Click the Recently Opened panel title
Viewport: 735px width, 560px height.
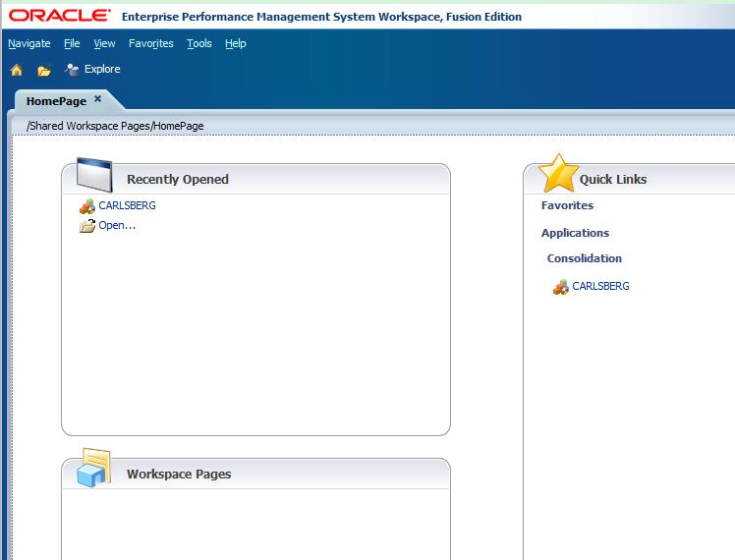click(178, 180)
